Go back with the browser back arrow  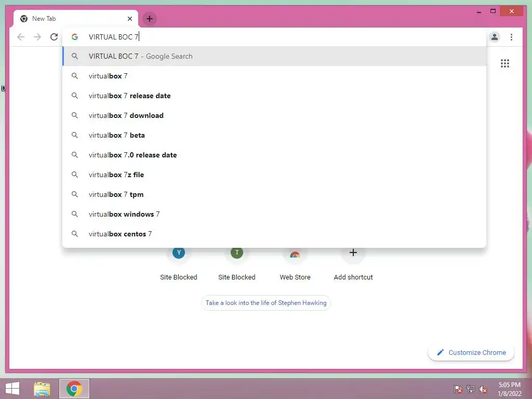coord(21,37)
